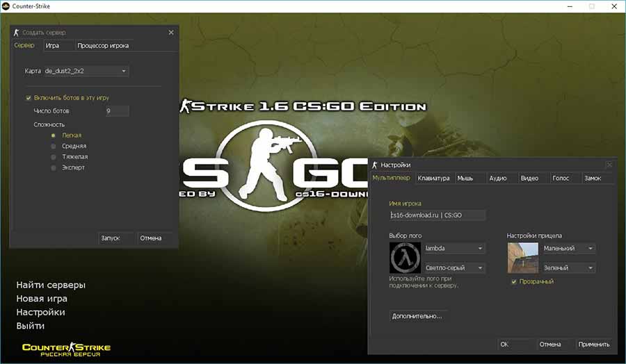Screen dimensions: 626x364
Task: Click the Запуск button
Action: point(115,238)
